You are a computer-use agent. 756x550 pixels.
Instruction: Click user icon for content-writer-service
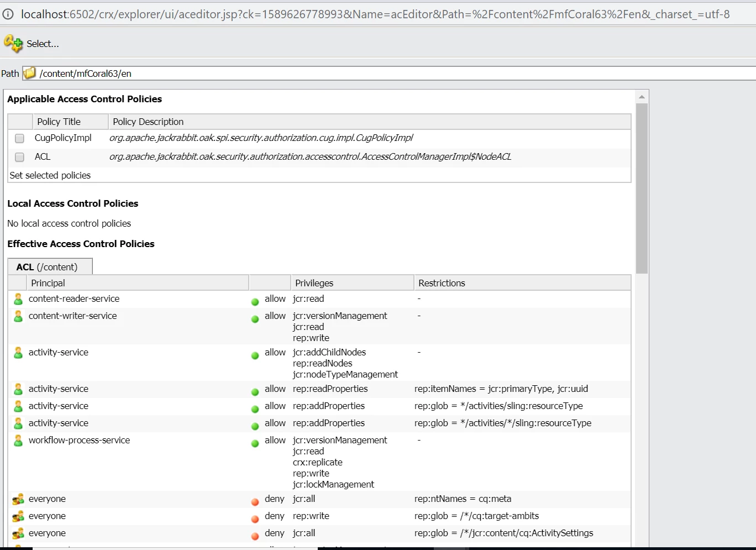tap(18, 316)
